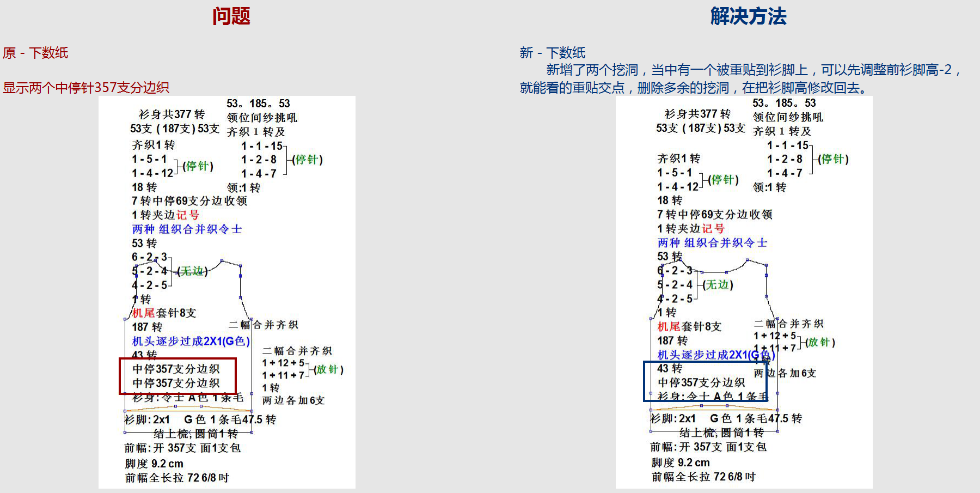Click 两边各加6支 text in left diagram
Viewport: 980px width, 493px height.
tap(293, 400)
